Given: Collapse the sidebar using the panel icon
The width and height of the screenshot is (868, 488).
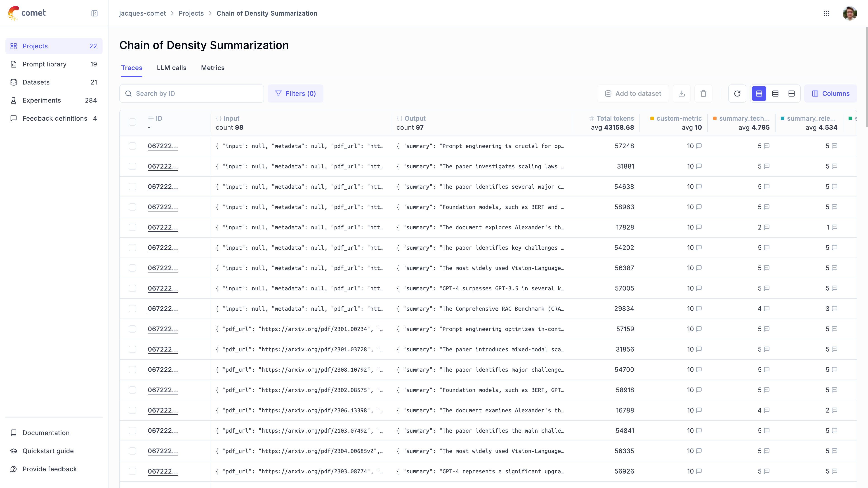Looking at the screenshot, I should (94, 14).
